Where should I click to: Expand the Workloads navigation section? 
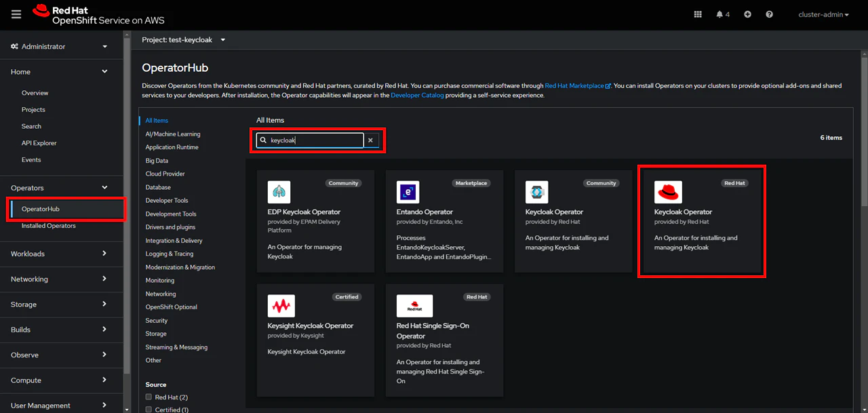pyautogui.click(x=61, y=254)
